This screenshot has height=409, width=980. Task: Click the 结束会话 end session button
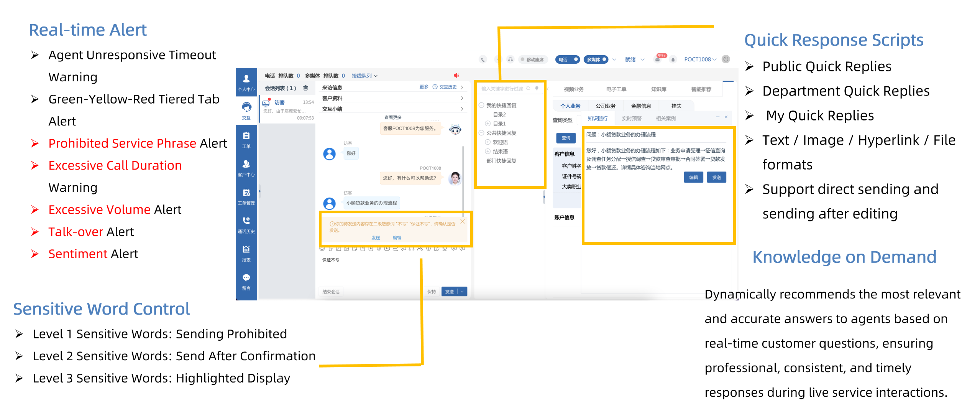tap(331, 292)
